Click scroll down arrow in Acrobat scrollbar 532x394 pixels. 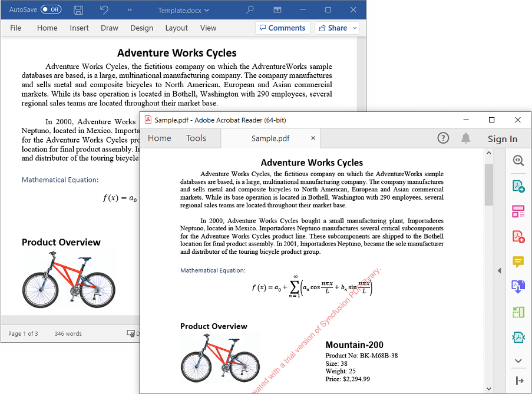pyautogui.click(x=489, y=389)
